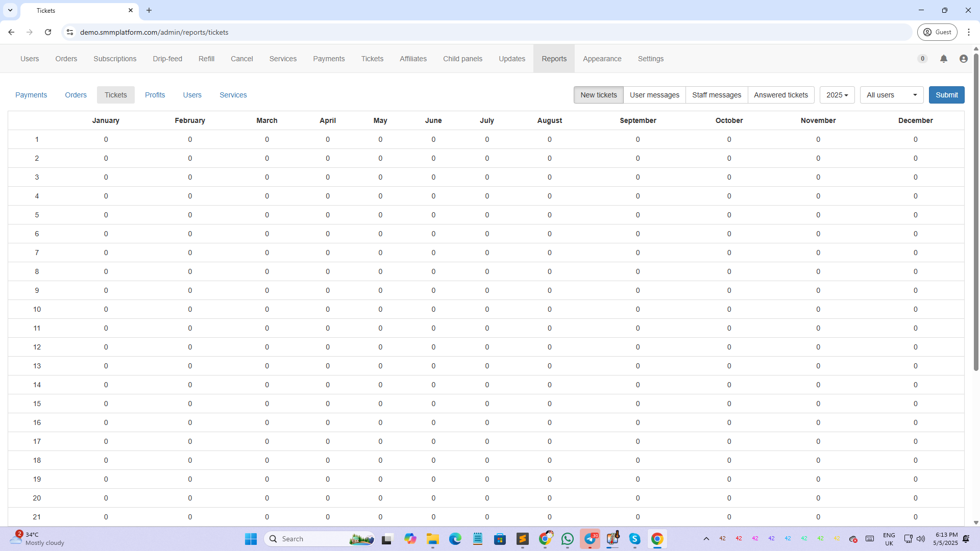The width and height of the screenshot is (980, 551).
Task: Switch to the User messages filter
Action: tap(654, 95)
